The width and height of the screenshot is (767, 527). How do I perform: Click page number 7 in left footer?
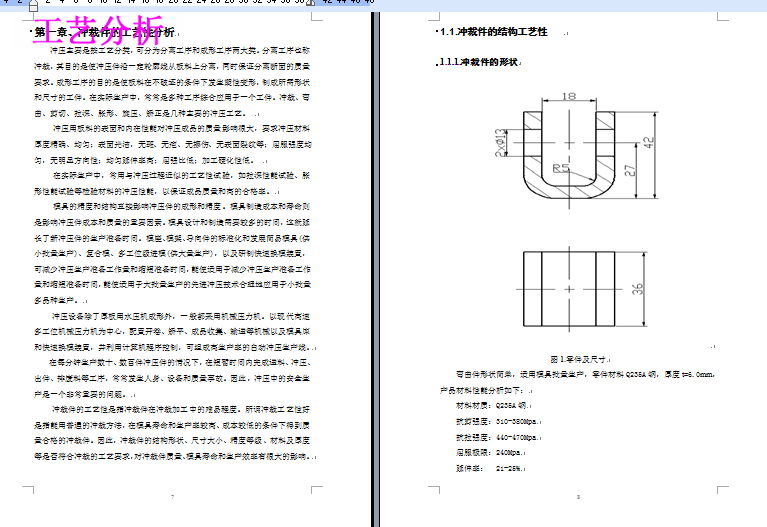(x=172, y=497)
